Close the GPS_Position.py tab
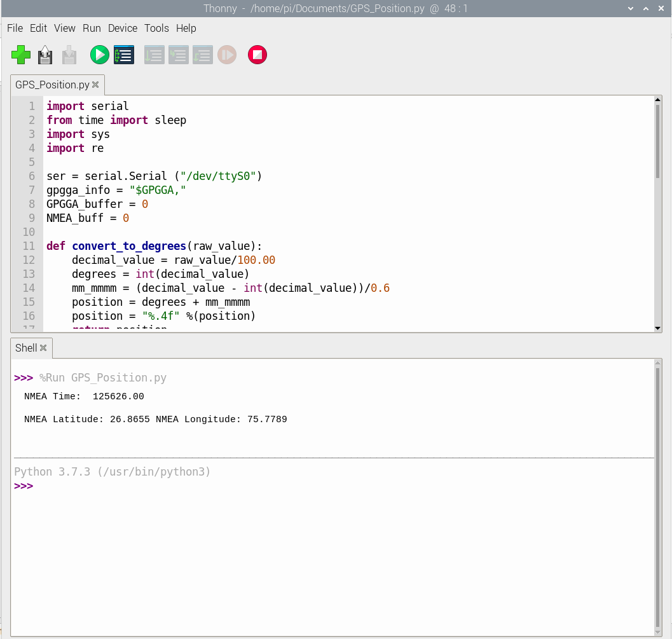 (95, 85)
